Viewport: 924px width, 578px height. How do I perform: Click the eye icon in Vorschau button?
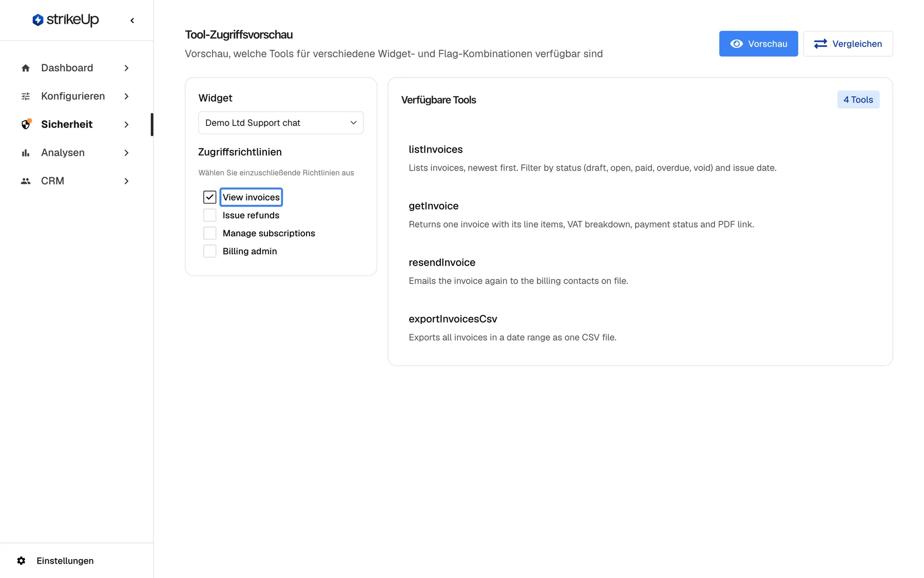[737, 44]
